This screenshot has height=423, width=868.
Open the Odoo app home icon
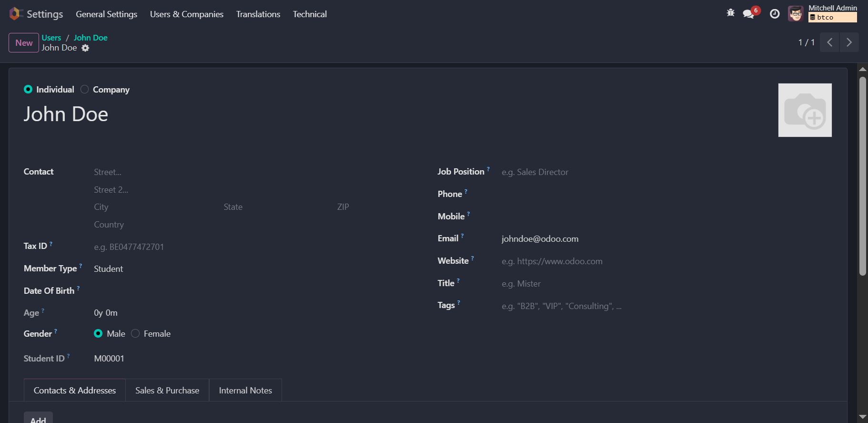click(x=15, y=14)
